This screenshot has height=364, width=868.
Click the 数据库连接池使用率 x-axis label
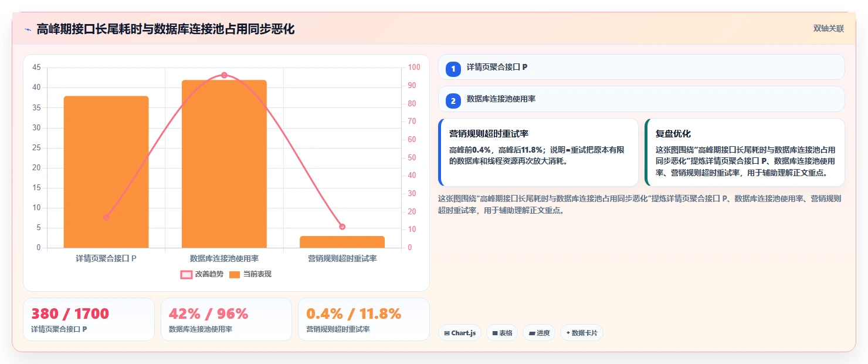coord(224,258)
